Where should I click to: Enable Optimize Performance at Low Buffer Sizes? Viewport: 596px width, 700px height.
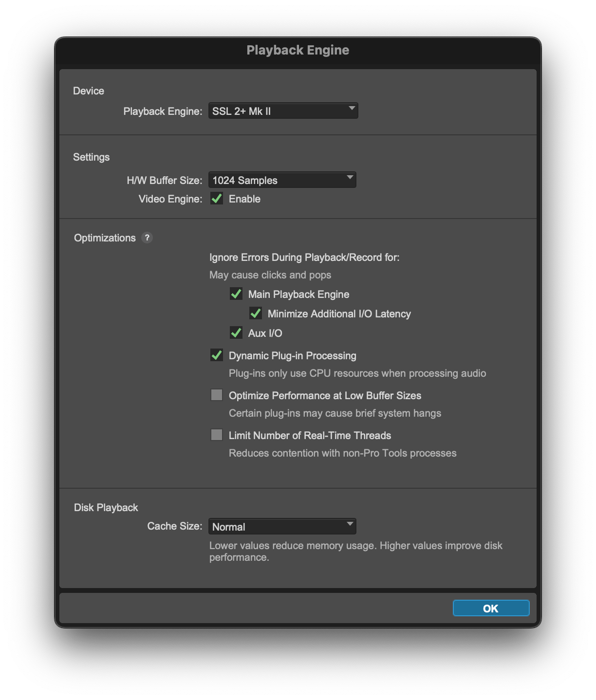click(x=217, y=395)
